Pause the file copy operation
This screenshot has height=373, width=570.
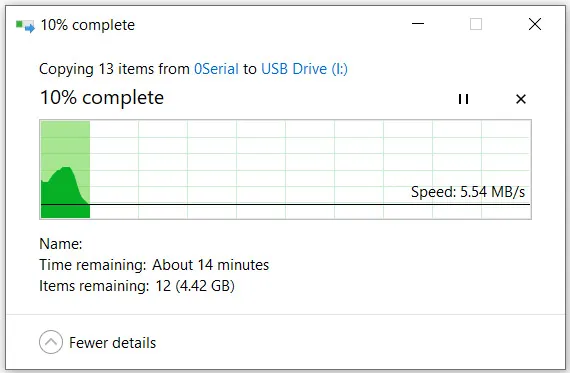(463, 99)
